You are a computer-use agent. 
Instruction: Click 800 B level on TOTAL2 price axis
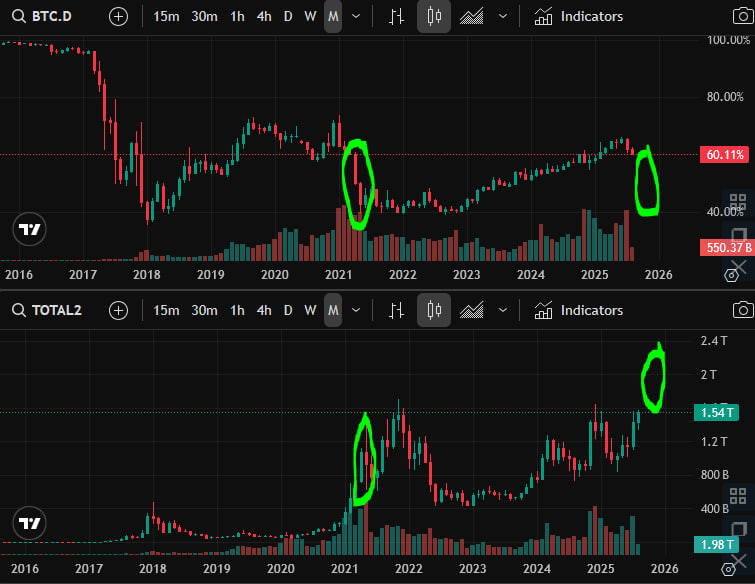point(715,475)
